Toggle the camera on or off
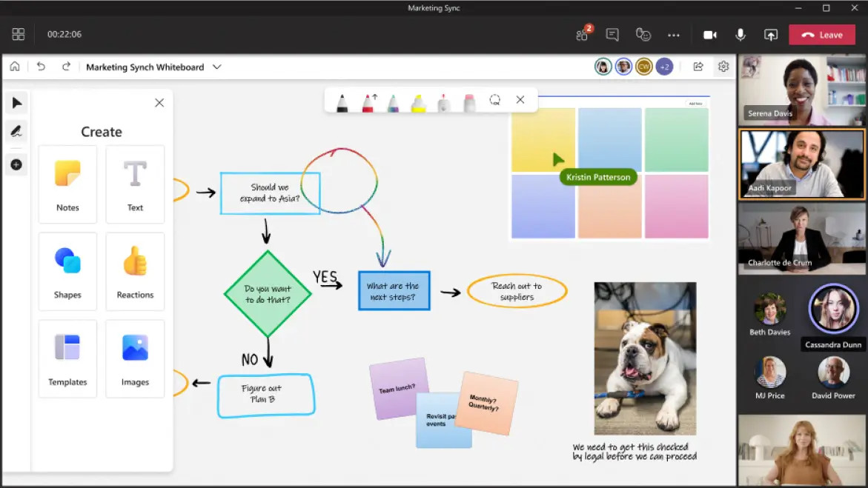The height and width of the screenshot is (488, 868). [709, 35]
